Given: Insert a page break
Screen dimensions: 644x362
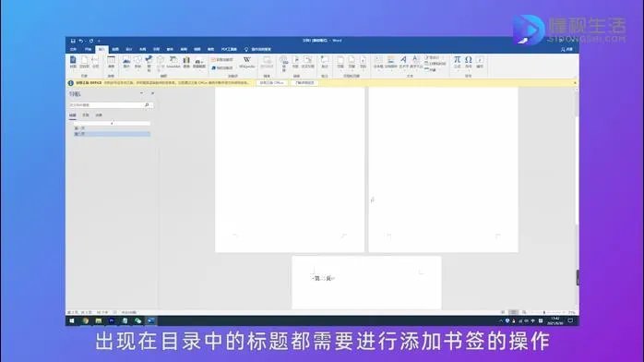Looking at the screenshot, I should click(x=95, y=62).
